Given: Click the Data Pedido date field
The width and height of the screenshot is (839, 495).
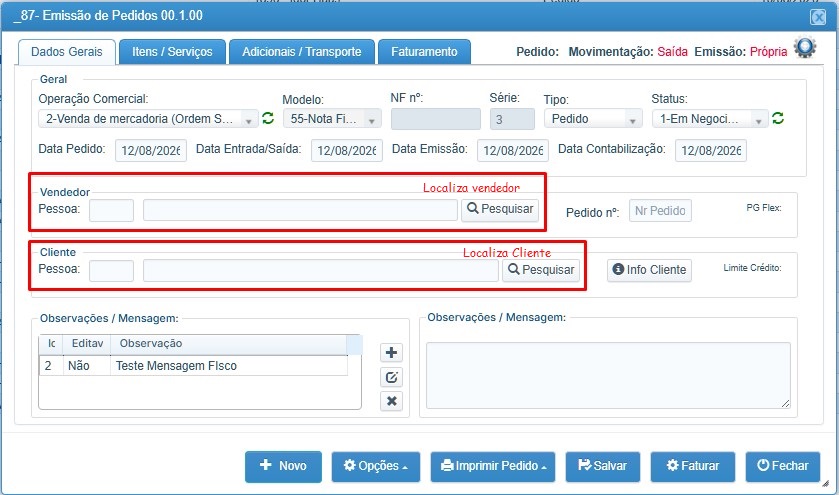Looking at the screenshot, I should [151, 151].
